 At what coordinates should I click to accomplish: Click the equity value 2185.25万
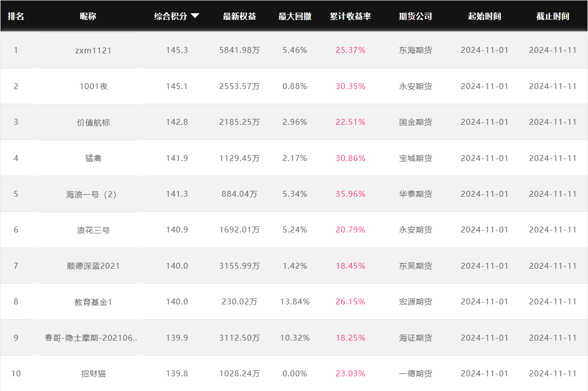click(240, 122)
